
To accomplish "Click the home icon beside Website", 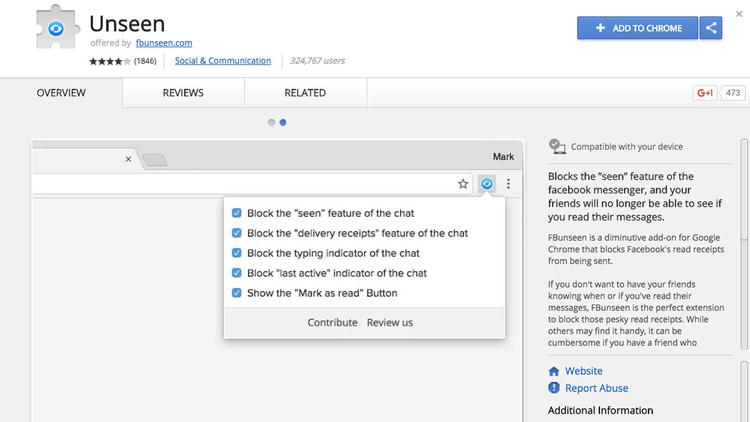I will point(554,371).
